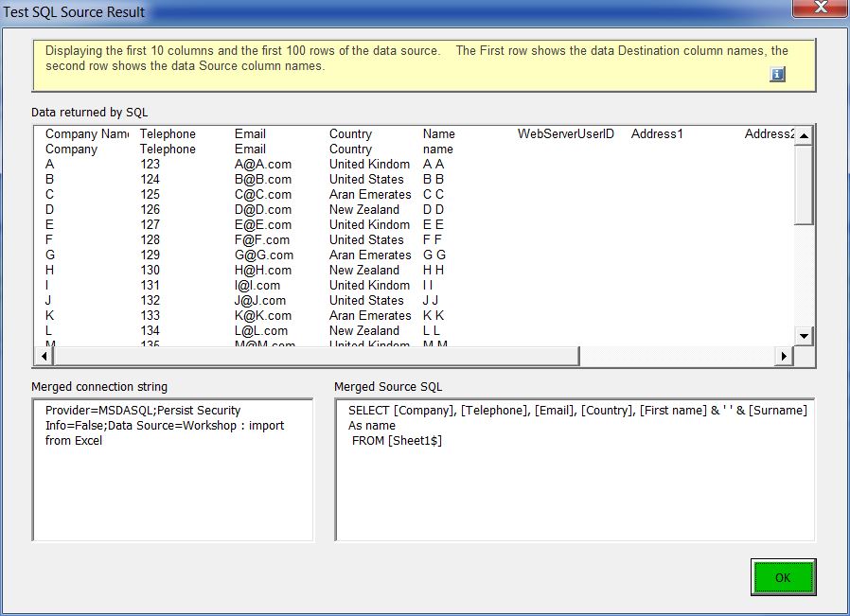Screen dimensions: 850x616
Task: Click the scroll-down arrow of the data list
Action: click(802, 336)
